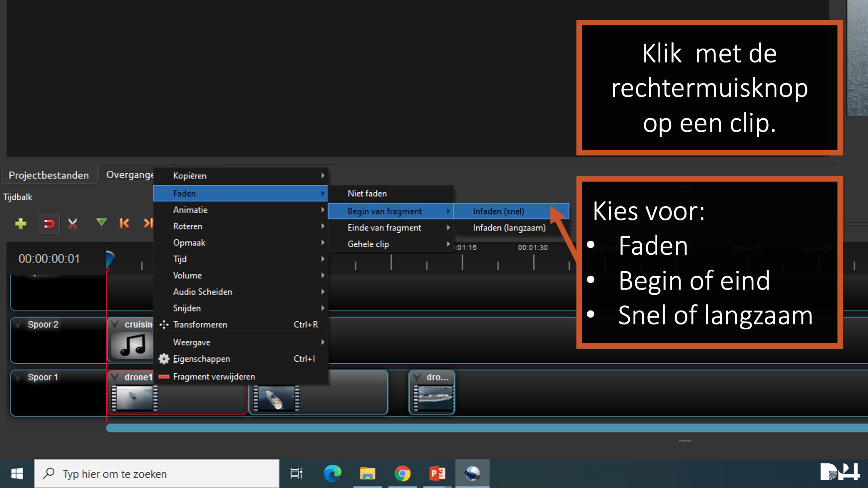Image resolution: width=868 pixels, height=488 pixels.
Task: Toggle the red magnet snapping button
Action: [x=49, y=224]
